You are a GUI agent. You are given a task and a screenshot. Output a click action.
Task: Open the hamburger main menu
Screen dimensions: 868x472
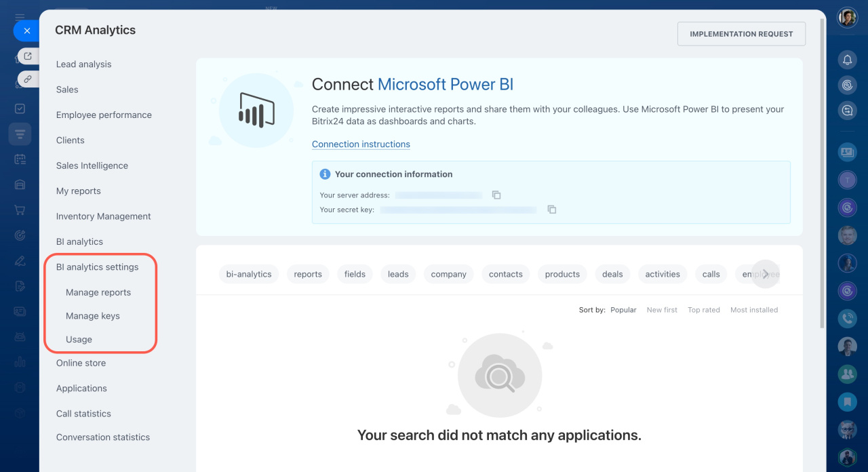pos(20,17)
